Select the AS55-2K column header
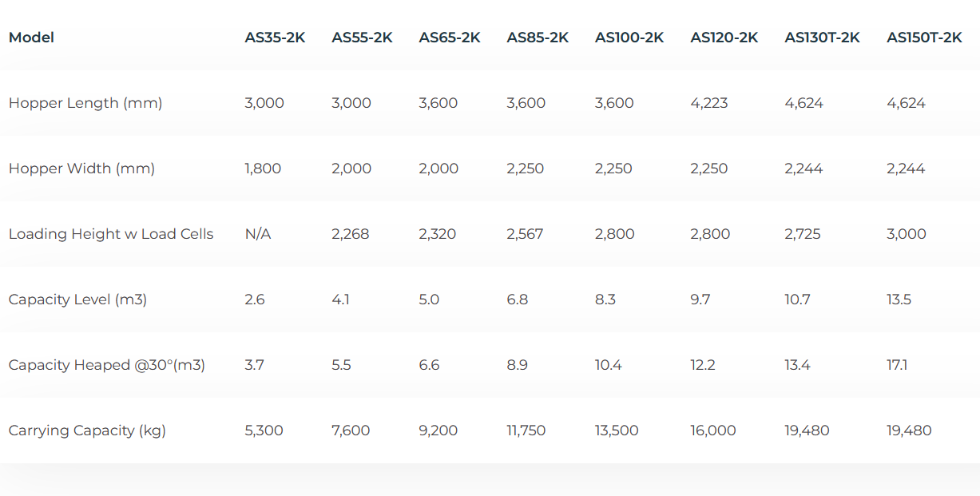The image size is (980, 496). pos(362,38)
